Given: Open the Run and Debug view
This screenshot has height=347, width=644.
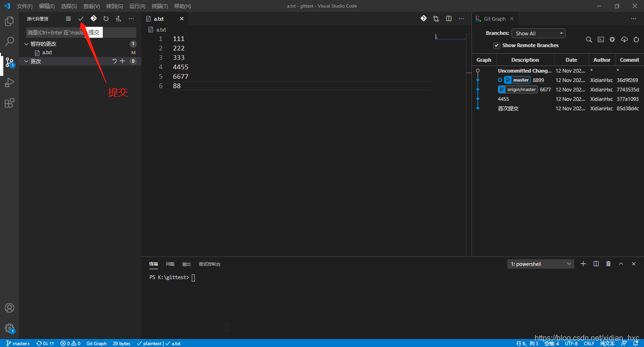Looking at the screenshot, I should pos(9,83).
